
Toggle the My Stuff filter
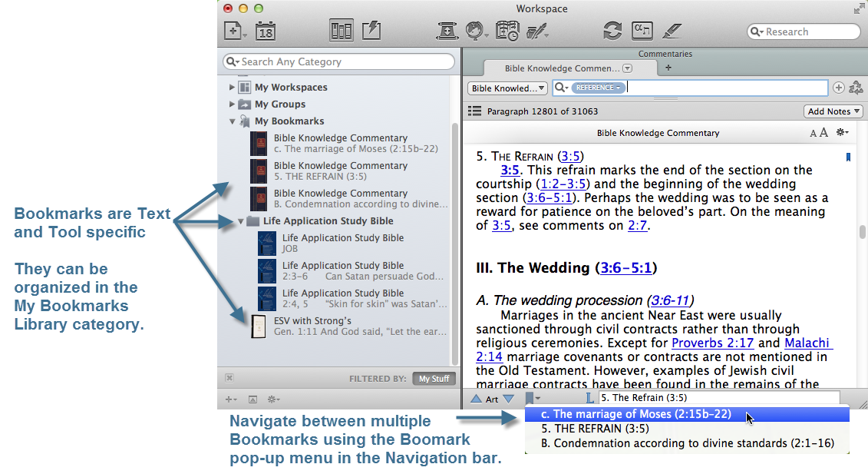coord(434,379)
